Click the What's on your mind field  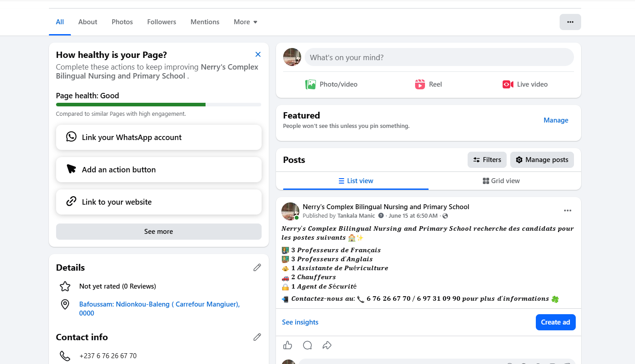click(x=439, y=57)
